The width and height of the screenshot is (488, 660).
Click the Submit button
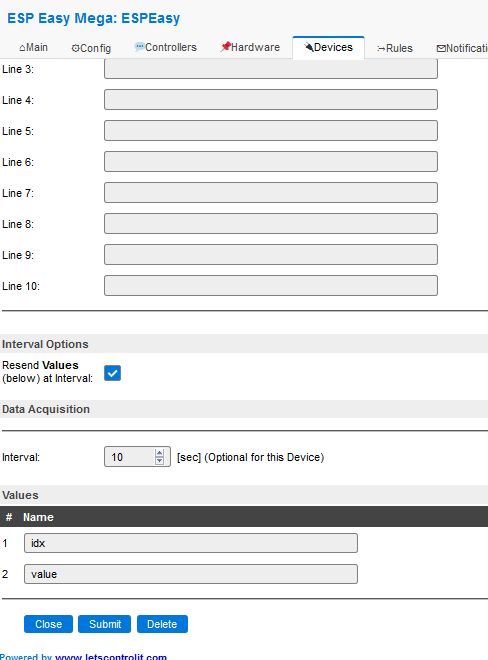(105, 624)
